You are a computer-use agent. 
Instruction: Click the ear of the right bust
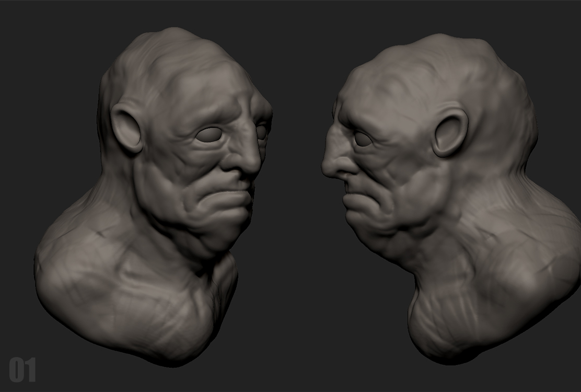point(449,133)
